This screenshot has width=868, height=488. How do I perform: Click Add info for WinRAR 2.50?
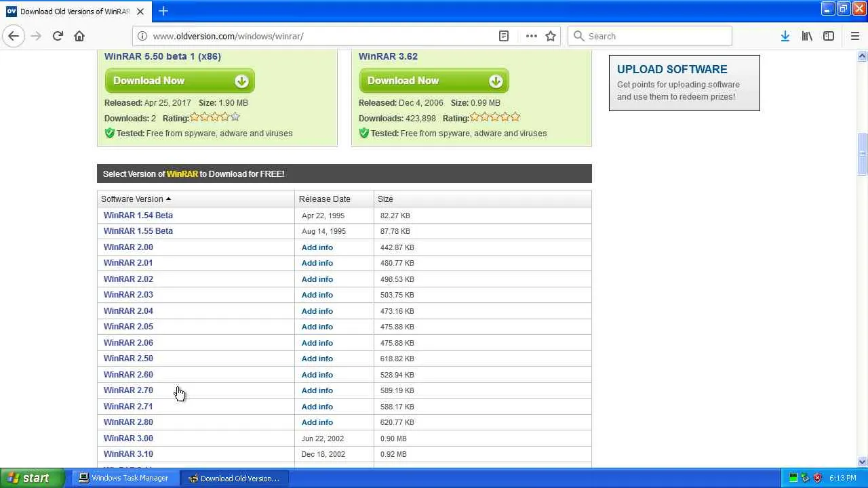click(x=317, y=359)
